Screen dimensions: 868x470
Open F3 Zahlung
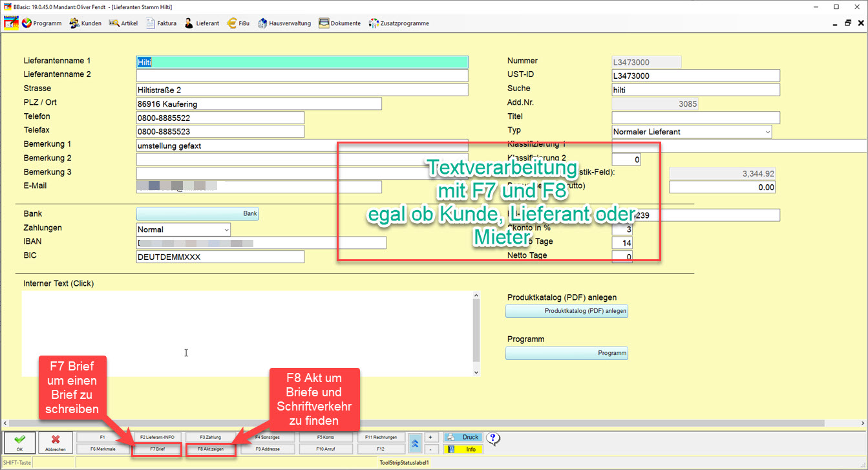tap(210, 438)
